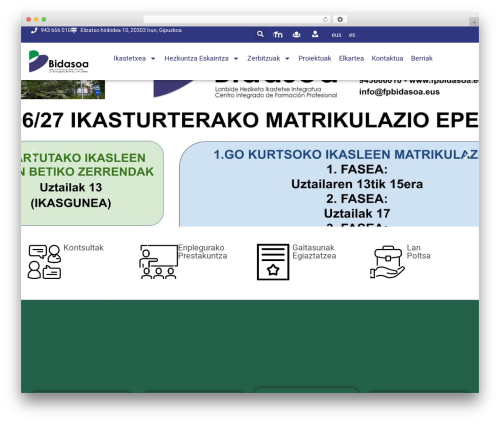
Task: Open the Moodle icon in the top bar
Action: point(278,34)
